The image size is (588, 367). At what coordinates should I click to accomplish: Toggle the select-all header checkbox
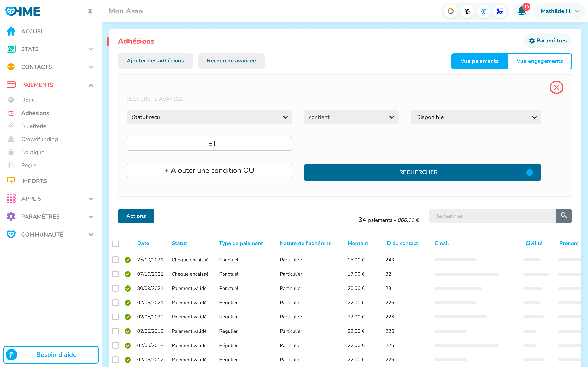tap(116, 244)
